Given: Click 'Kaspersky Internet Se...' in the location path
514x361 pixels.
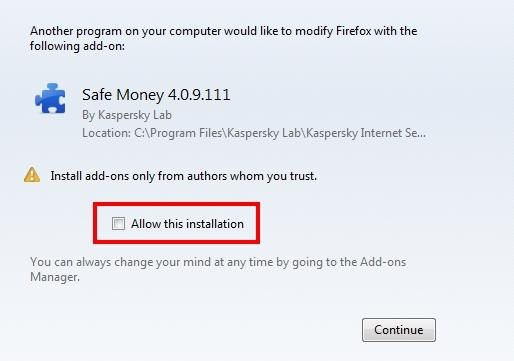Looking at the screenshot, I should pos(366,133).
